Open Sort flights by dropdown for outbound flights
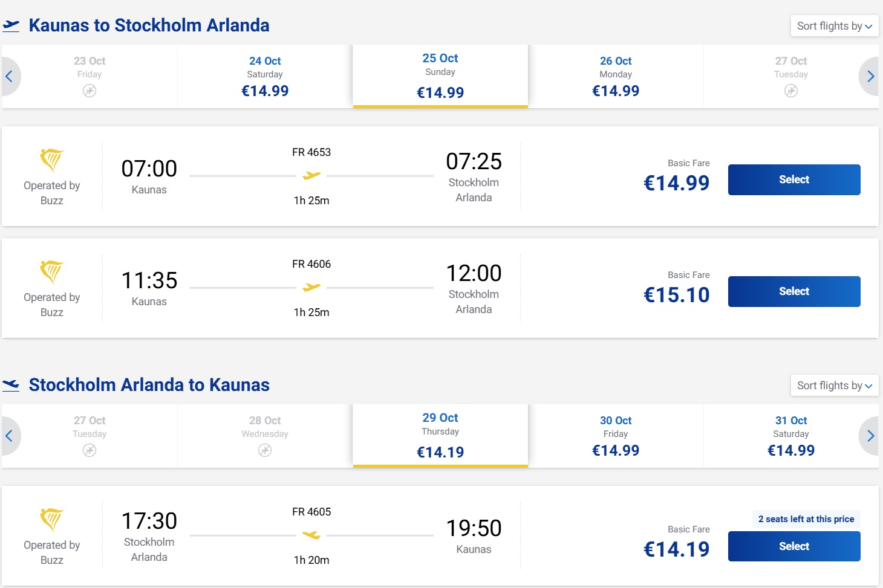The image size is (883, 588). click(x=835, y=26)
